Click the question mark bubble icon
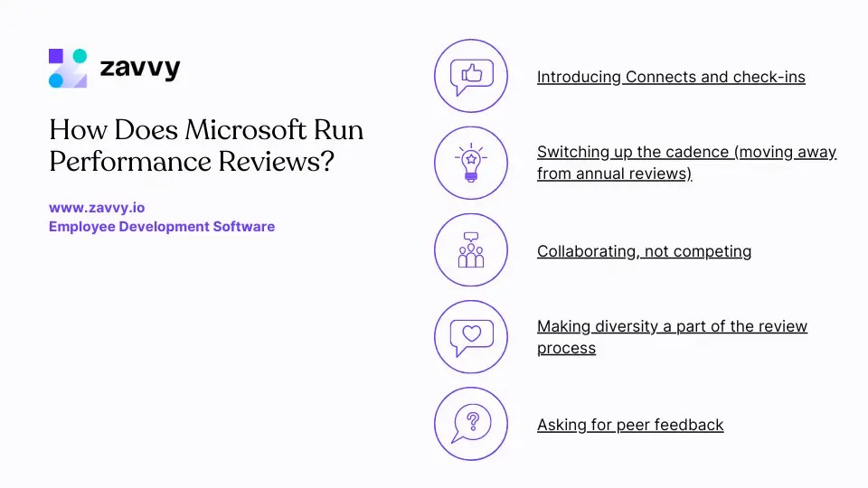868x488 pixels. click(x=471, y=424)
